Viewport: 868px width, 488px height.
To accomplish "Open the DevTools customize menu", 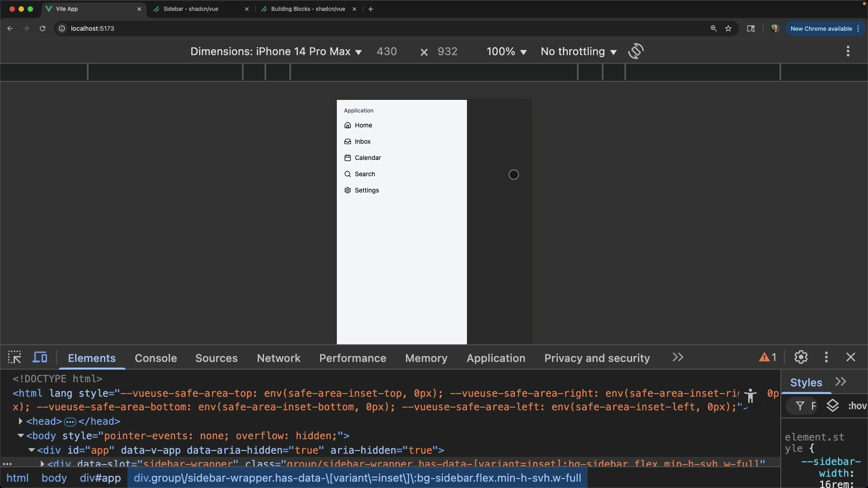I will point(826,357).
